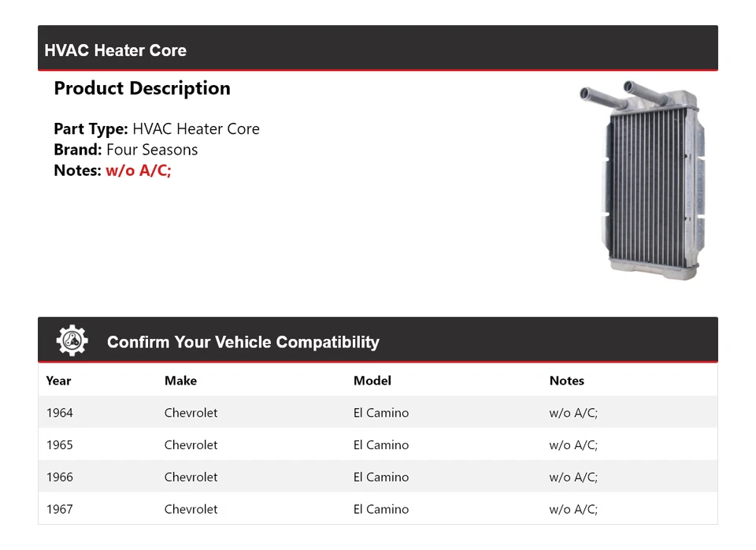
Task: Select the 1965 year row cell
Action: click(59, 445)
